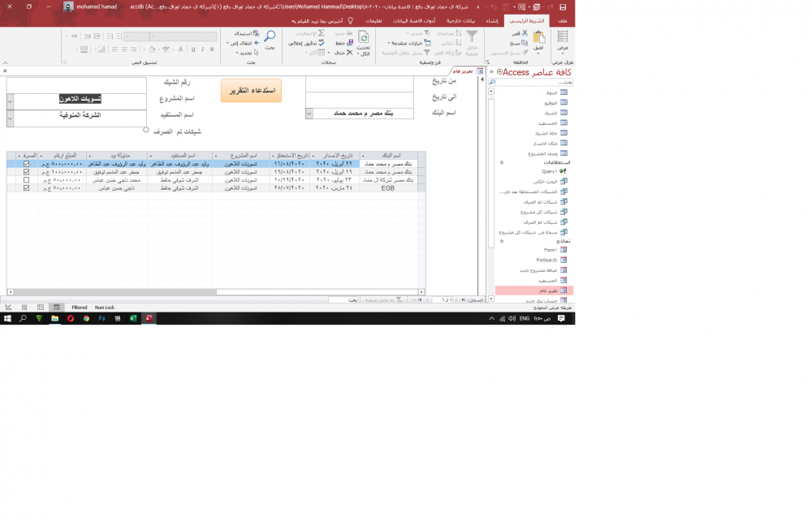Click the Refresh All (تحديث الكل) icon

coord(364,37)
